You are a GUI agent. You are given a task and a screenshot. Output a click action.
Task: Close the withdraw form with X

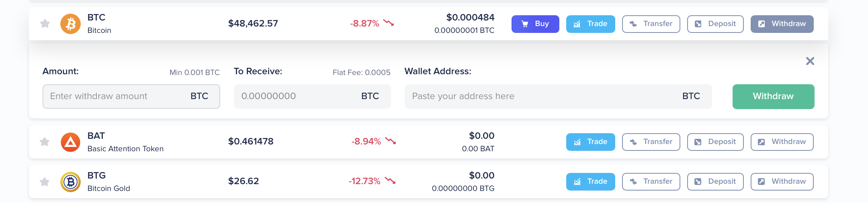coord(810,61)
